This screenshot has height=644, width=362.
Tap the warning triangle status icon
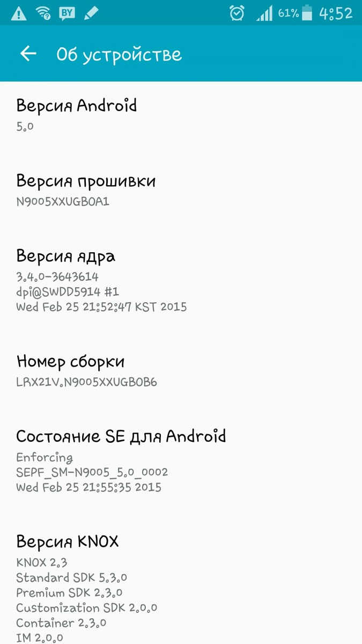tap(19, 12)
